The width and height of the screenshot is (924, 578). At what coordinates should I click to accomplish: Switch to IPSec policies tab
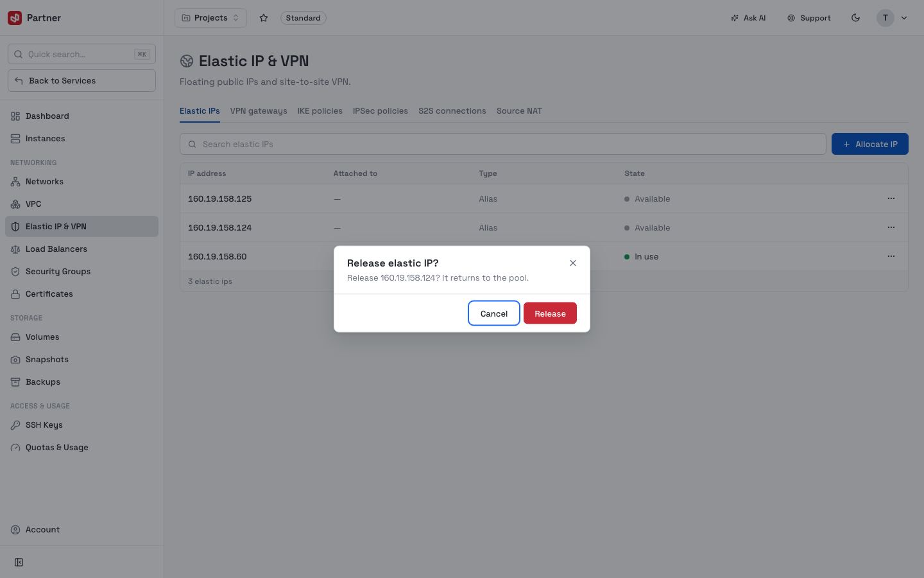click(381, 111)
